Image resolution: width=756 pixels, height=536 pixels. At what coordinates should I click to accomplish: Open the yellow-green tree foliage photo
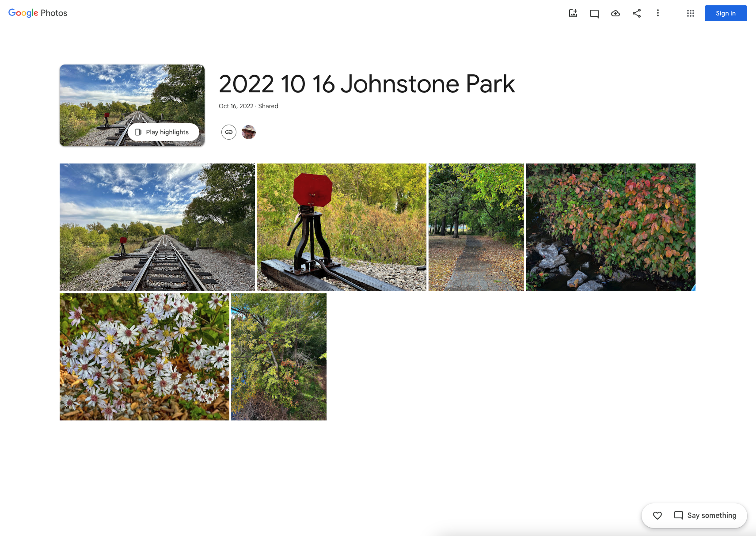(x=278, y=357)
